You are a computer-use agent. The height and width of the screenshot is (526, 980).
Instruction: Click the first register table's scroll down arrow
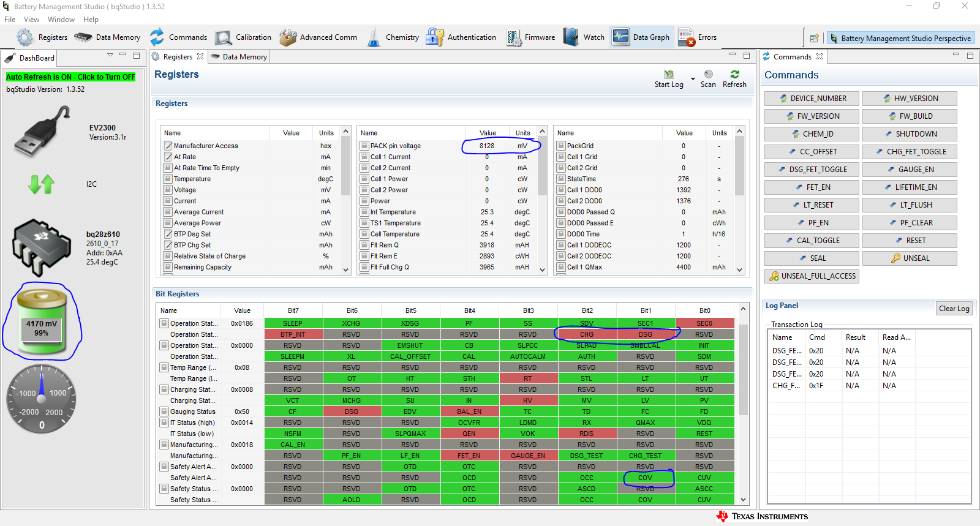click(x=345, y=269)
